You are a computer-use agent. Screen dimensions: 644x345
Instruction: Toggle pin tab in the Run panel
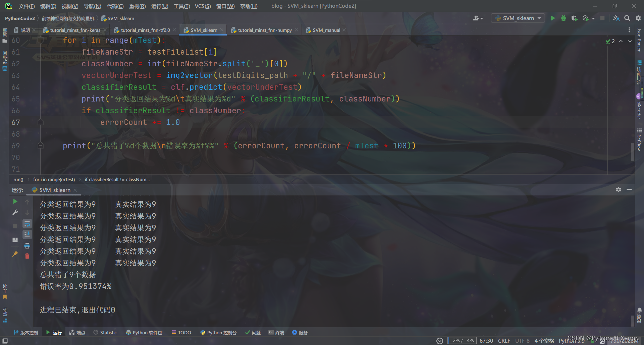[15, 254]
